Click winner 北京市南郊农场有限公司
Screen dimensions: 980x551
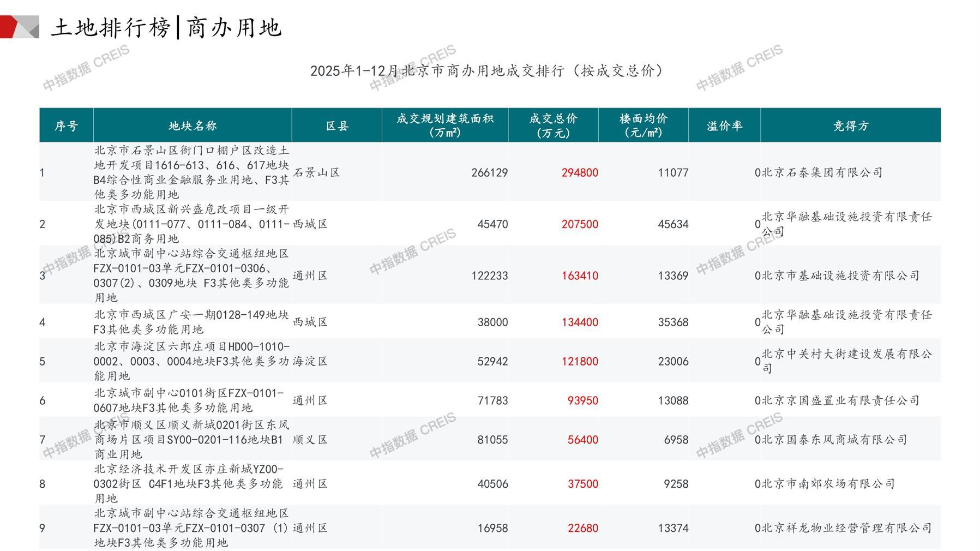pos(828,484)
